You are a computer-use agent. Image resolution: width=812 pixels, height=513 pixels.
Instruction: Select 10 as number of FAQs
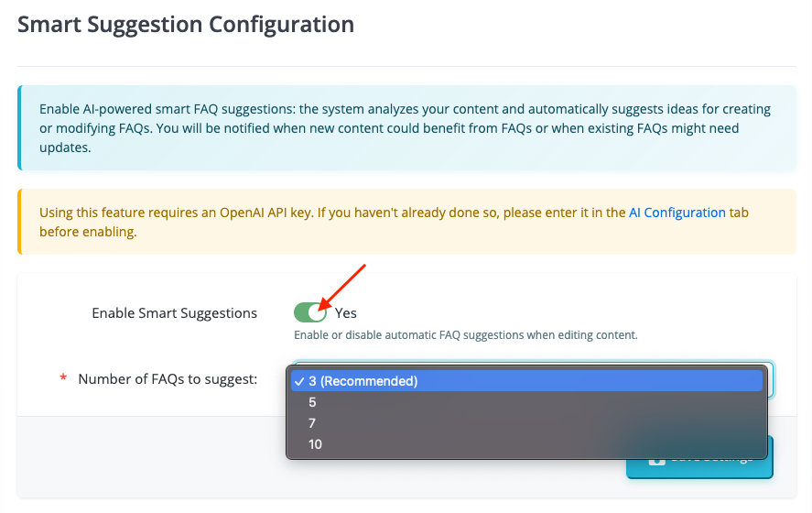click(315, 444)
